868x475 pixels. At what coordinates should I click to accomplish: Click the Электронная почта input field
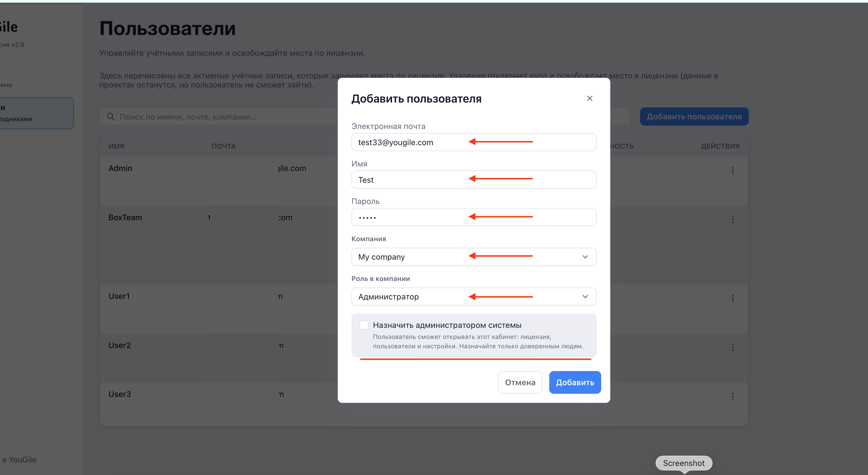(x=474, y=142)
